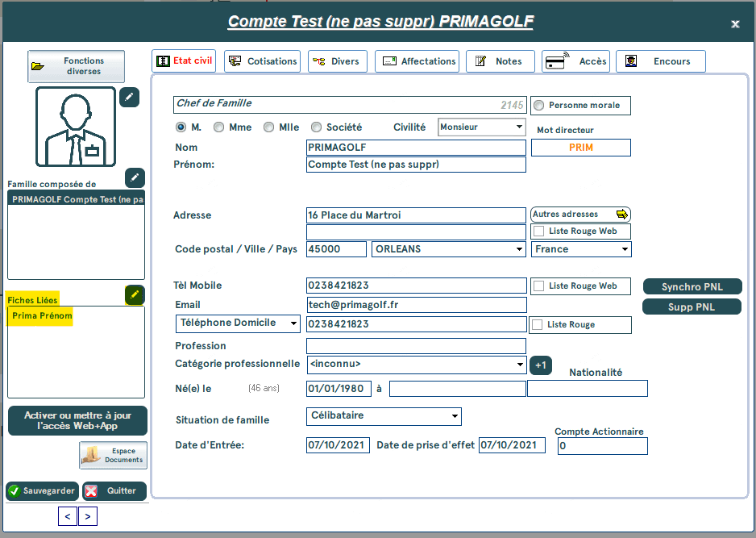Click the empty Nationalité field
Image resolution: width=756 pixels, height=538 pixels.
588,389
